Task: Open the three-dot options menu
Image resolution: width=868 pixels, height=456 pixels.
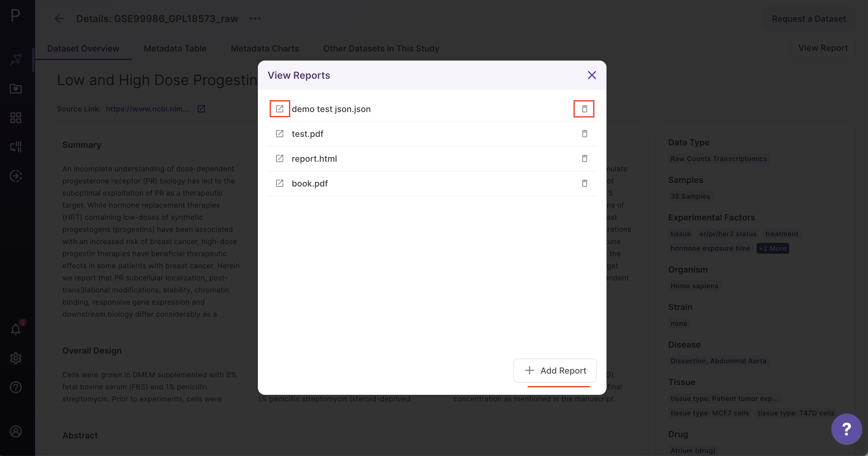Action: [x=255, y=18]
